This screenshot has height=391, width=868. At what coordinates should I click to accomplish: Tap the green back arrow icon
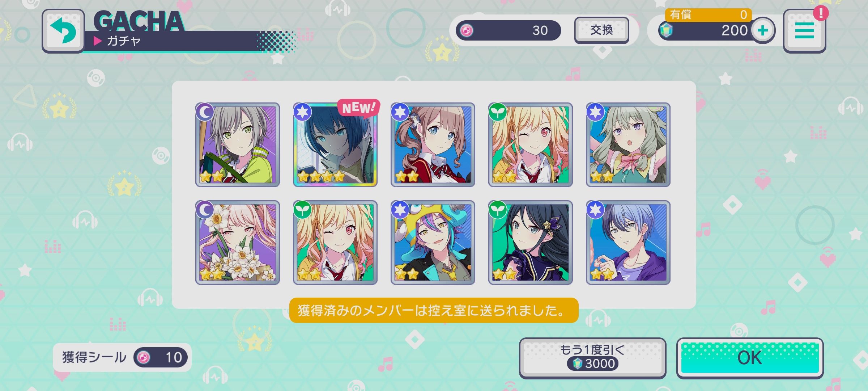(63, 31)
